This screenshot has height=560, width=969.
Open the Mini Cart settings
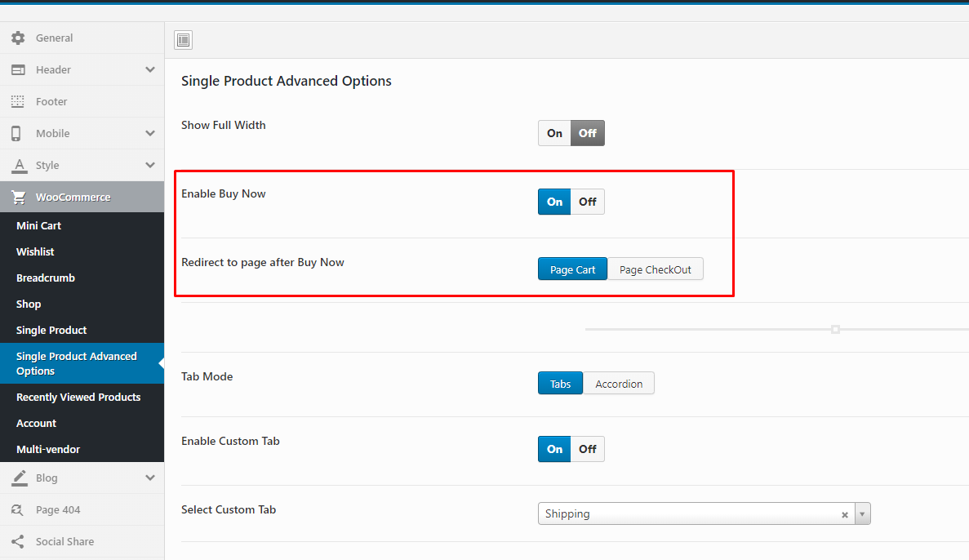pos(82,225)
